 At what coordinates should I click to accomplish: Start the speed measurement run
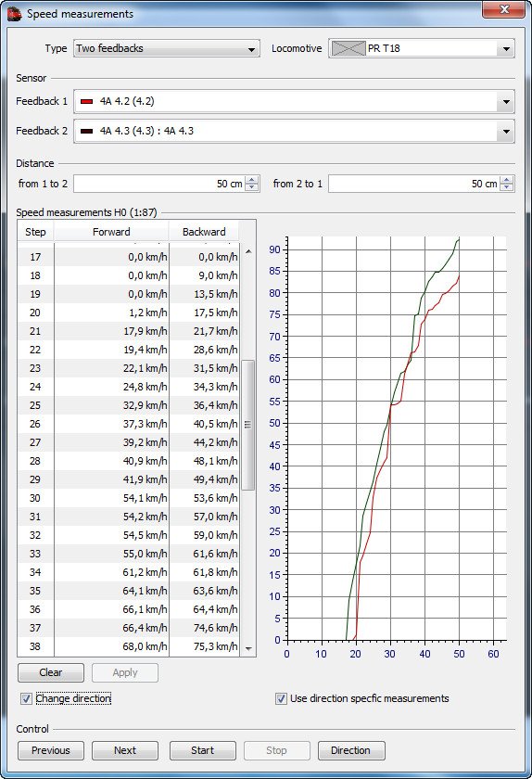(x=203, y=750)
